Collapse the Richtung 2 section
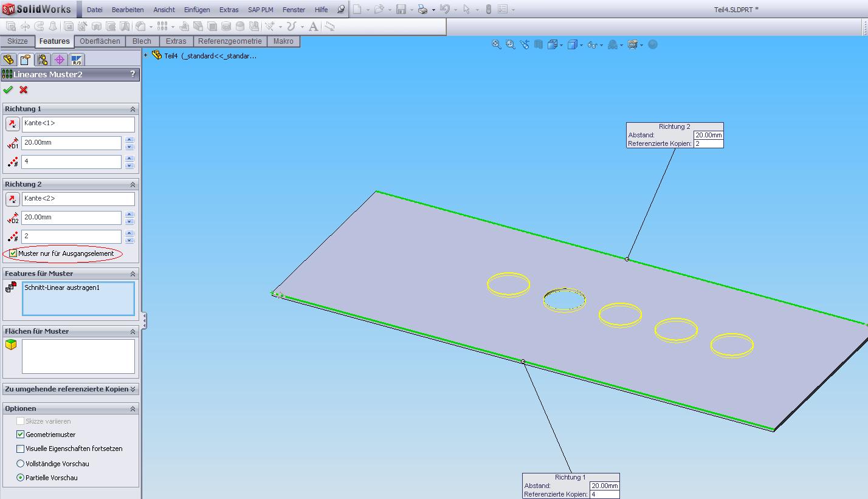Image resolution: width=868 pixels, height=499 pixels. click(133, 184)
